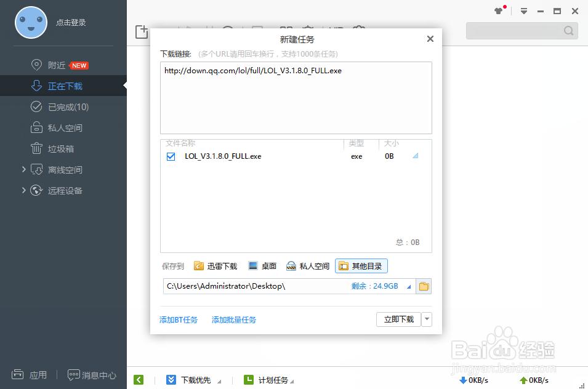Click the magnifier search icon
Image resolution: width=588 pixels, height=389 pixels.
[569, 31]
